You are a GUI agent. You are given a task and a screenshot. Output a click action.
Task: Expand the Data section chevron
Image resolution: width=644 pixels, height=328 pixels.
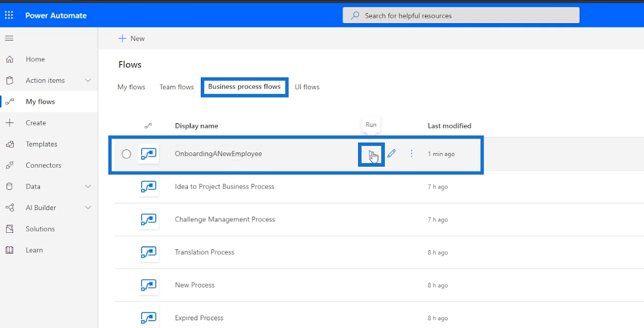[x=88, y=186]
